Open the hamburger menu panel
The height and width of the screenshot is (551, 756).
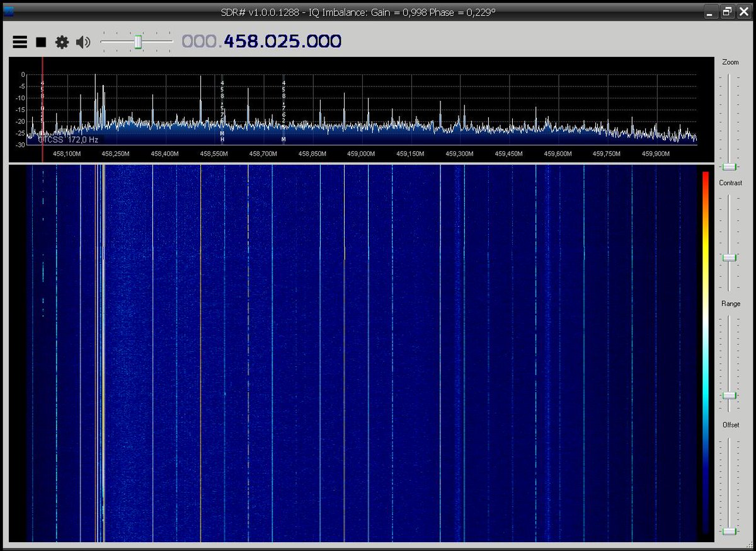[20, 42]
